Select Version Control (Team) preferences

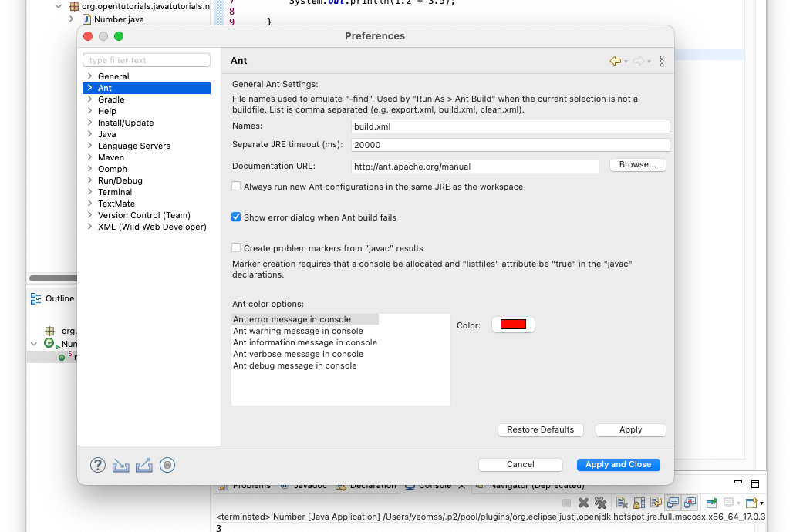tap(144, 215)
